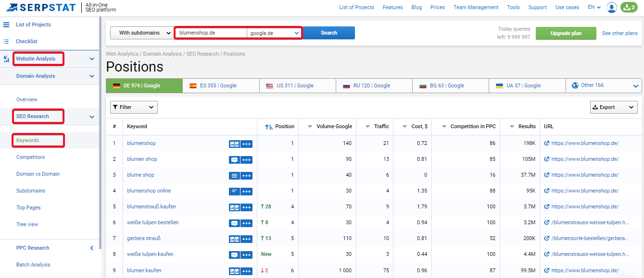This screenshot has height=278, width=644.
Task: Open external link icon for blumenshop URL
Action: tap(547, 143)
